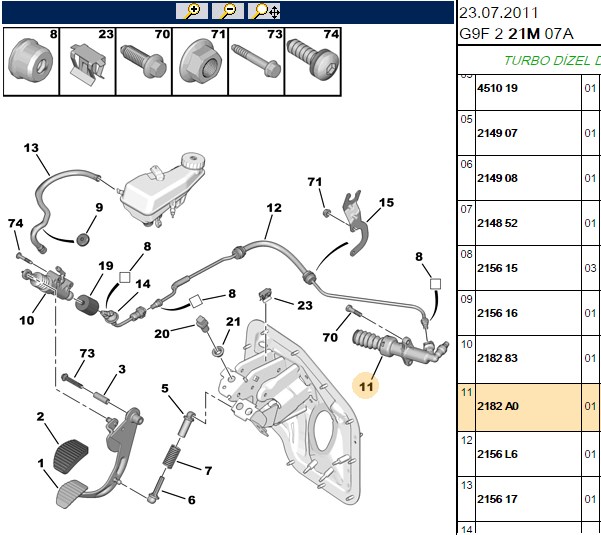This screenshot has width=601, height=535.
Task: Select callout number 7 for the spring
Action: click(x=208, y=470)
